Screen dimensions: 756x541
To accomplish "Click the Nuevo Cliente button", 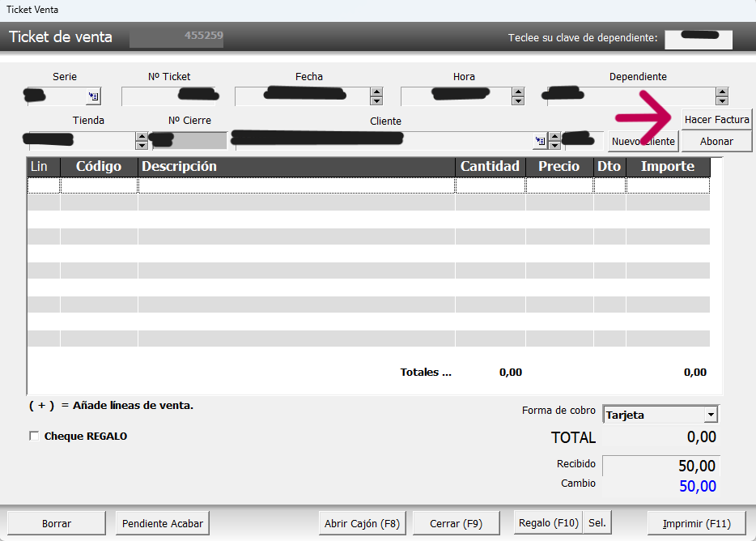I will [x=643, y=141].
